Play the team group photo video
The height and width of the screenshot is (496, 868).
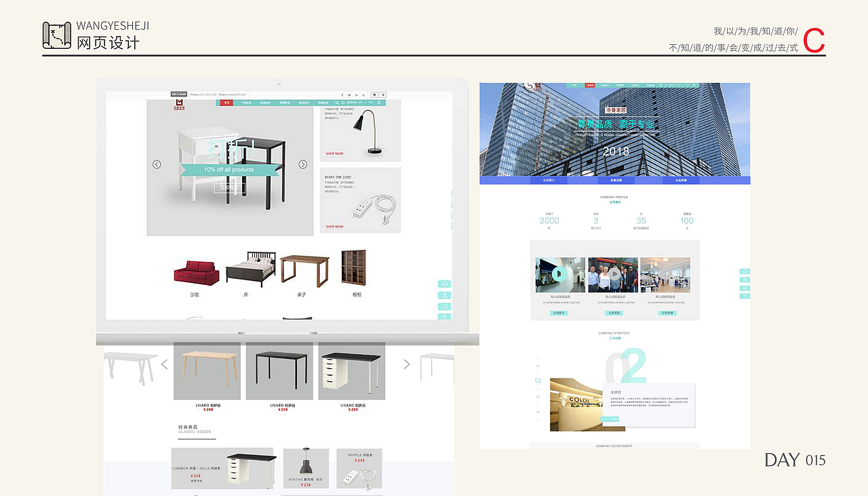(613, 274)
